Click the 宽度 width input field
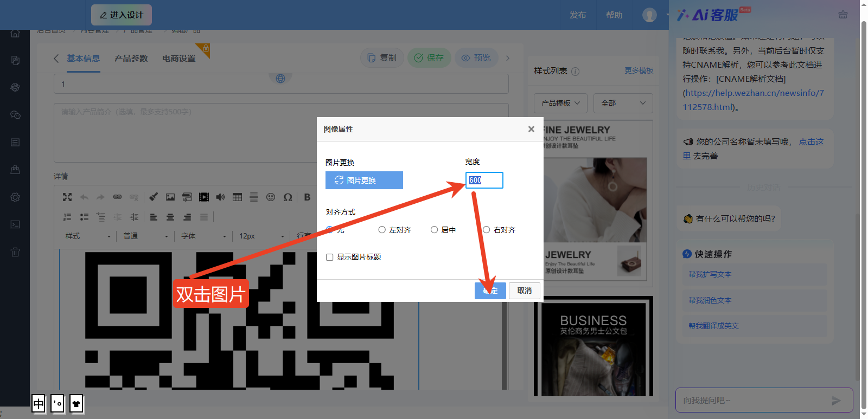868x419 pixels. (484, 180)
